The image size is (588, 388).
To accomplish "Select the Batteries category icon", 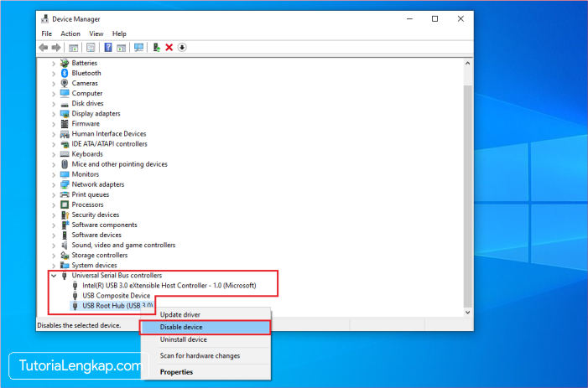I will 65,63.
